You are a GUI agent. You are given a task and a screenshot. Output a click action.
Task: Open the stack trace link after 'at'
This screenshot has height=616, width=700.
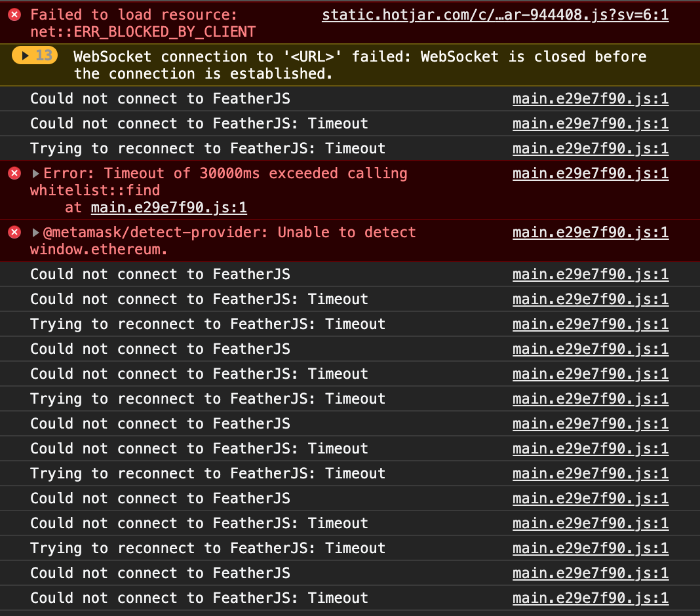click(x=168, y=208)
